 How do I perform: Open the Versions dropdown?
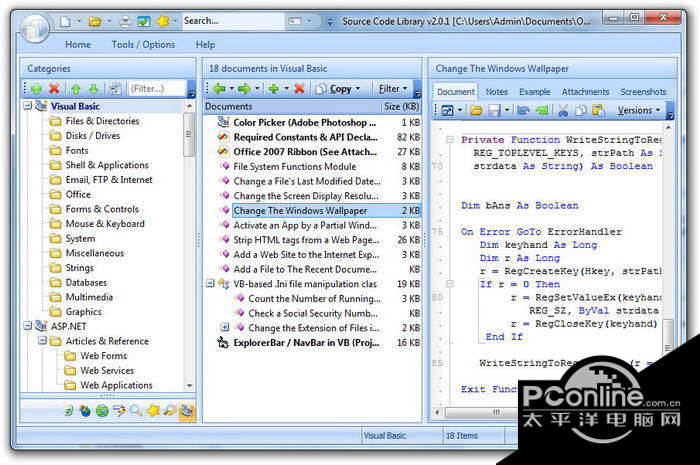[638, 110]
